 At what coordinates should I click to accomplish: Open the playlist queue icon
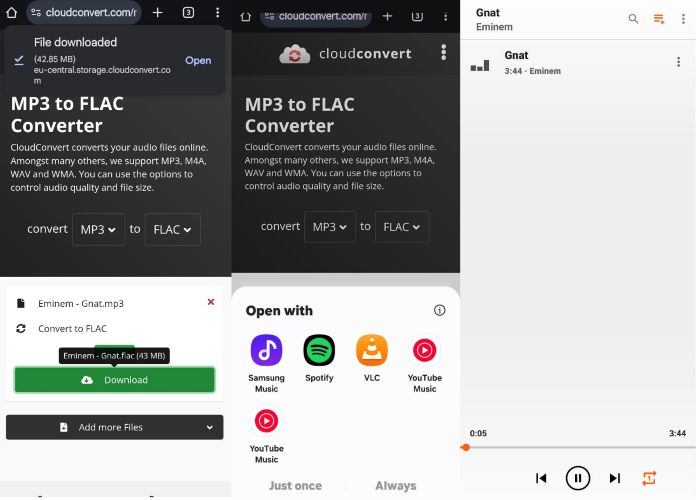(x=659, y=19)
